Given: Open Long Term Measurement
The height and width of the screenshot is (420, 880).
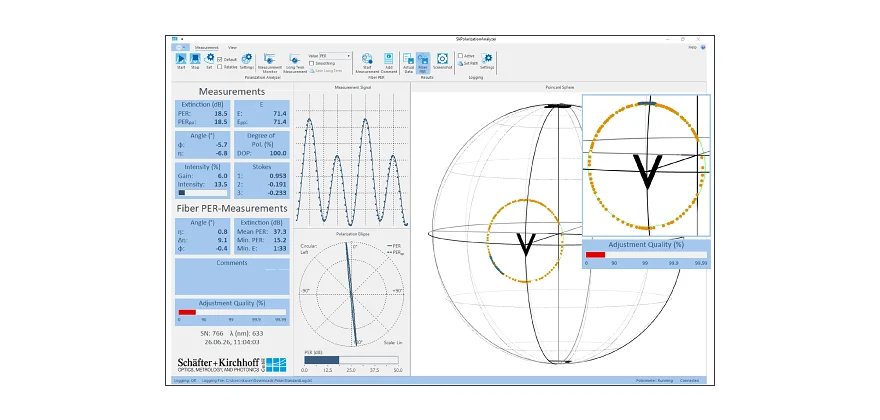Looking at the screenshot, I should 295,63.
